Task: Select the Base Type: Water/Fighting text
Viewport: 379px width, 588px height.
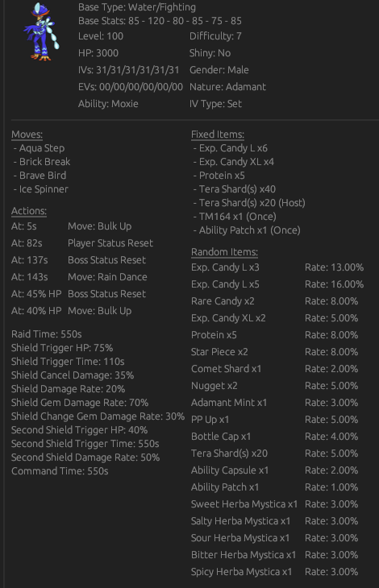Action: point(137,7)
